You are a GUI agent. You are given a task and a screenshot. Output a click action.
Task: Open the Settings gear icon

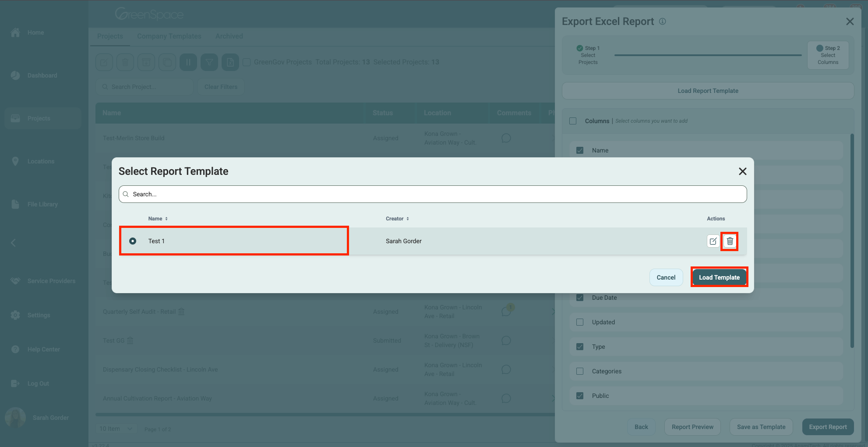coord(15,315)
